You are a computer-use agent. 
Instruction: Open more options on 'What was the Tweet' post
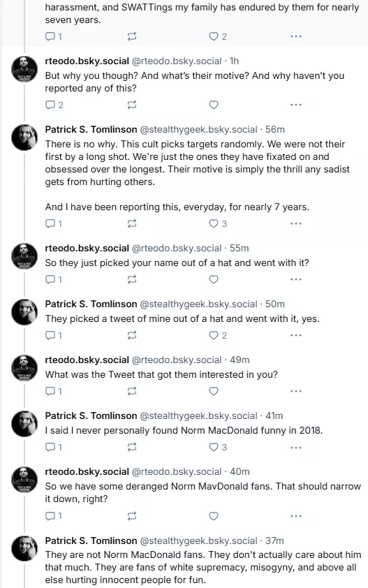296,391
